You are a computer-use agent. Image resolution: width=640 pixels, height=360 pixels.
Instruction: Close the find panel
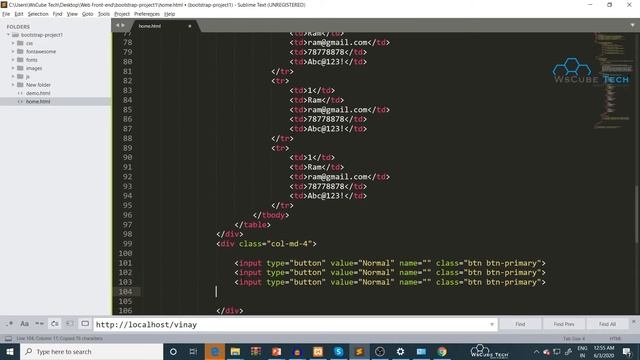click(x=633, y=322)
